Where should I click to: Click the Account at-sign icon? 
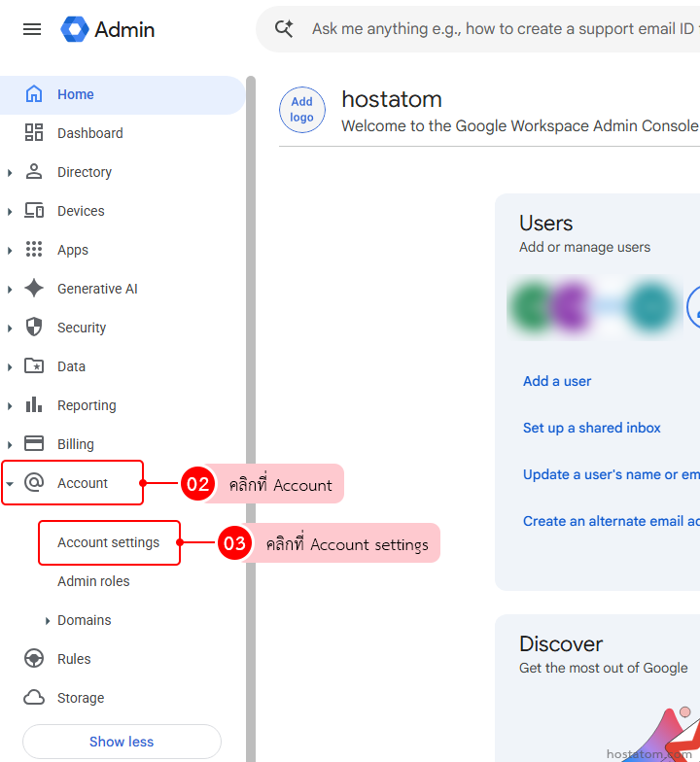click(33, 482)
